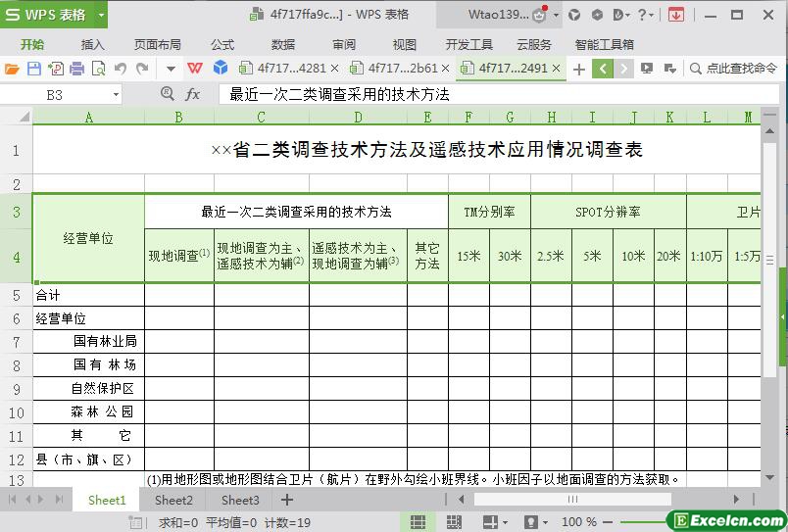Click the red download box icon in title bar
This screenshot has width=788, height=532.
click(676, 15)
